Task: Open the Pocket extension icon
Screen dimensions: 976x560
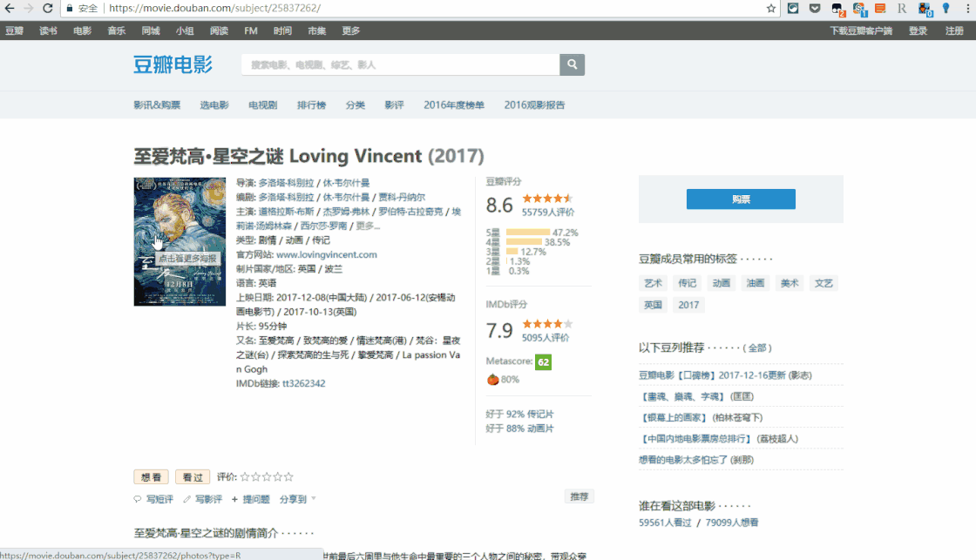Action: click(814, 8)
